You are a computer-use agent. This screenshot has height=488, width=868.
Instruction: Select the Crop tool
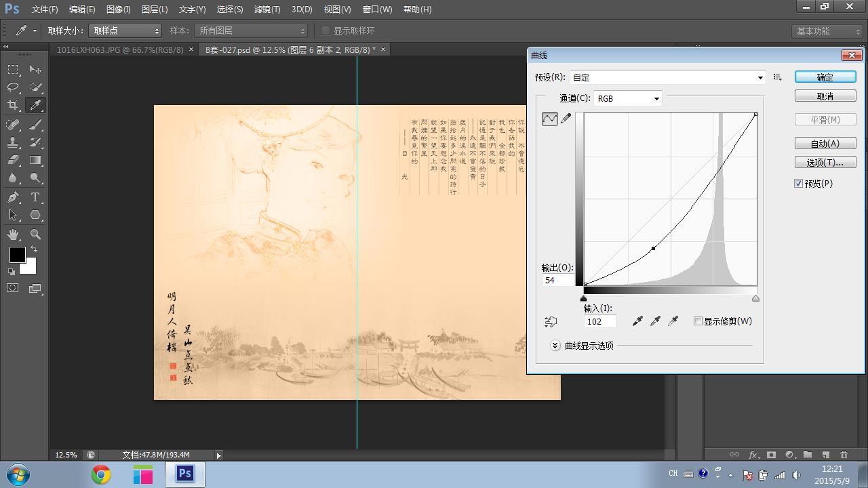(13, 105)
